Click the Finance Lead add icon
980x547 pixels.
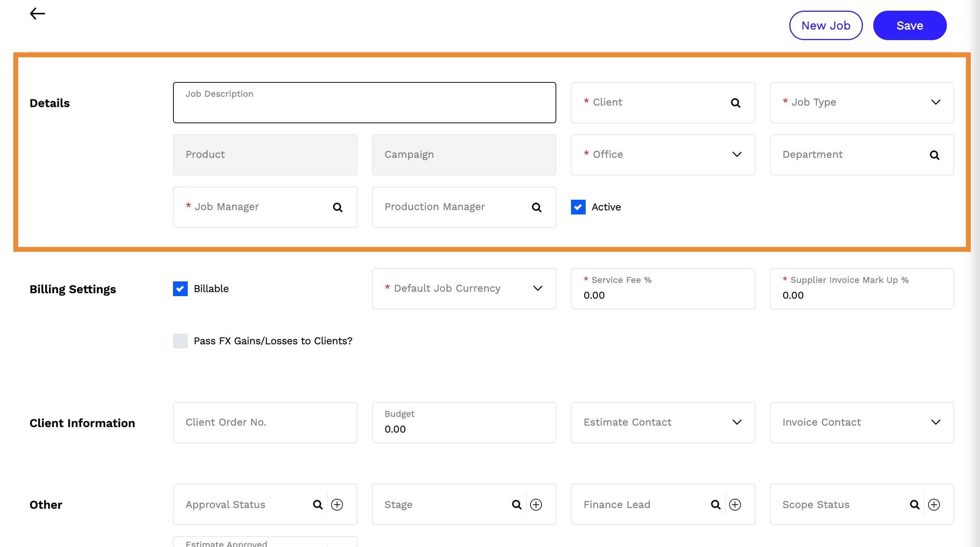pyautogui.click(x=734, y=504)
